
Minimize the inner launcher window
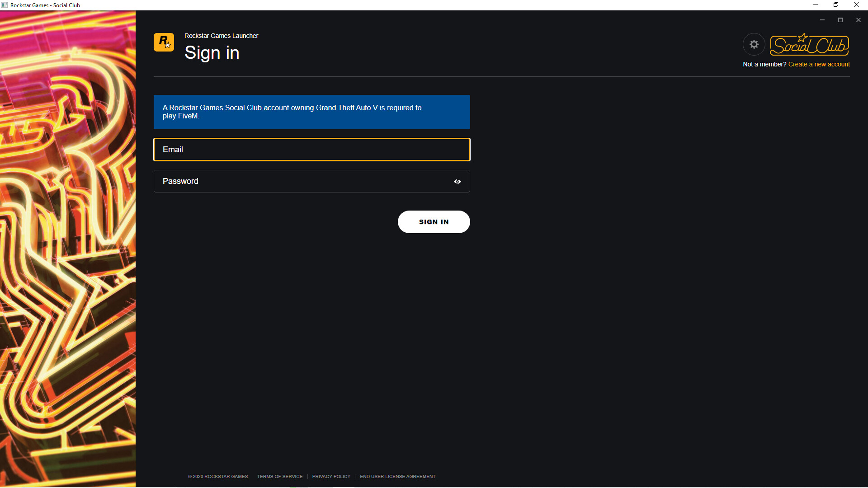coord(822,20)
